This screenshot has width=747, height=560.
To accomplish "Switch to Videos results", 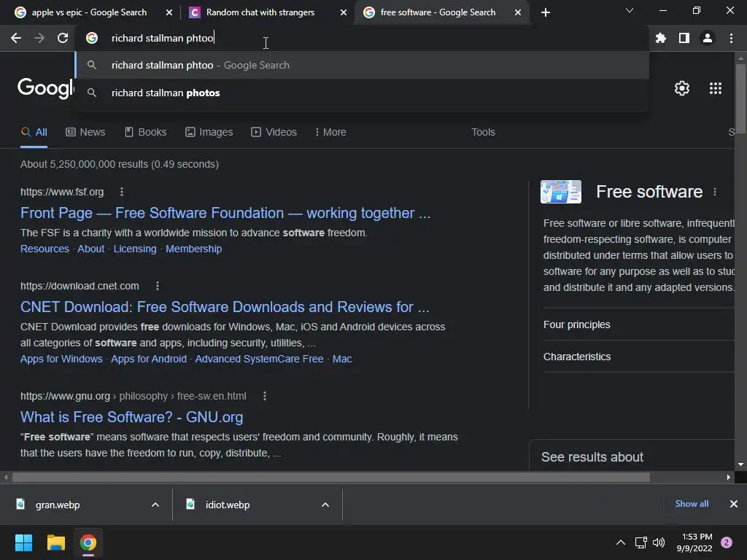I will [x=274, y=133].
